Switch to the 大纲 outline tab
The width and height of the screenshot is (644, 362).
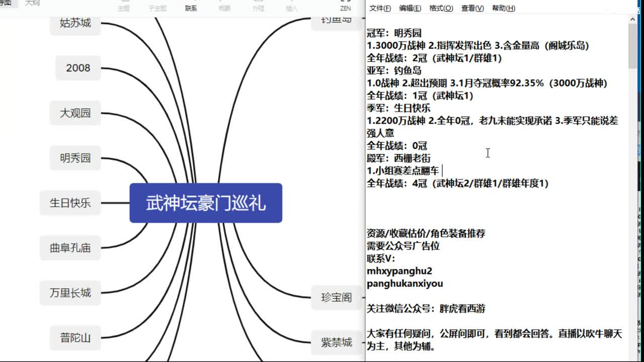[x=32, y=3]
